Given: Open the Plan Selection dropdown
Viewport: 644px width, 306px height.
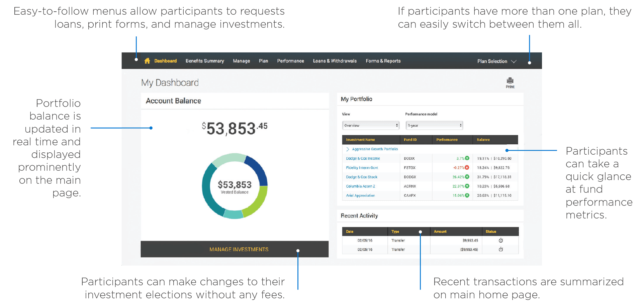Looking at the screenshot, I should point(497,61).
